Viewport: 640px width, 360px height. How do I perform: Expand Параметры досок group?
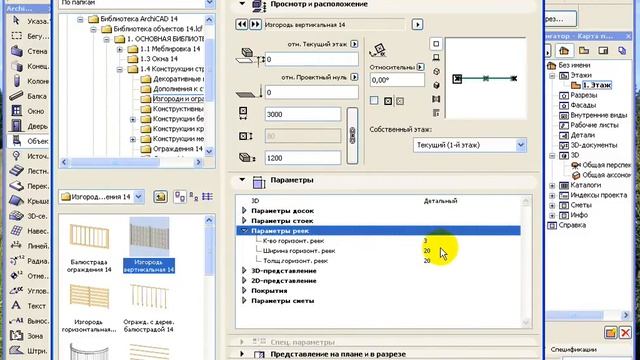tap(244, 211)
